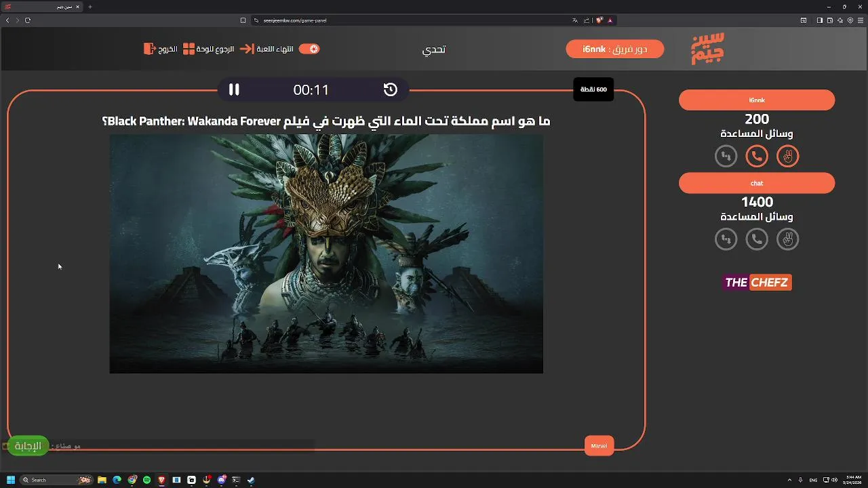Use i6nnk team's swap lifeline icon
This screenshot has height=488, width=868.
[x=726, y=157]
